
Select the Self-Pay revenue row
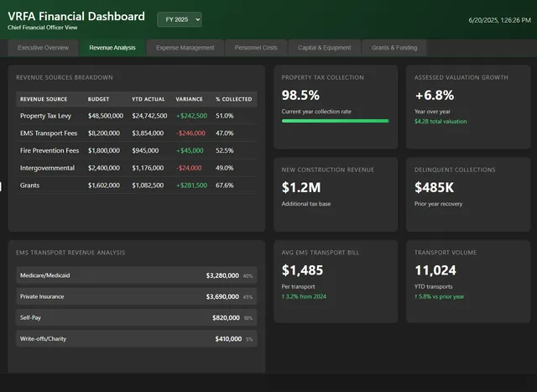pyautogui.click(x=137, y=317)
